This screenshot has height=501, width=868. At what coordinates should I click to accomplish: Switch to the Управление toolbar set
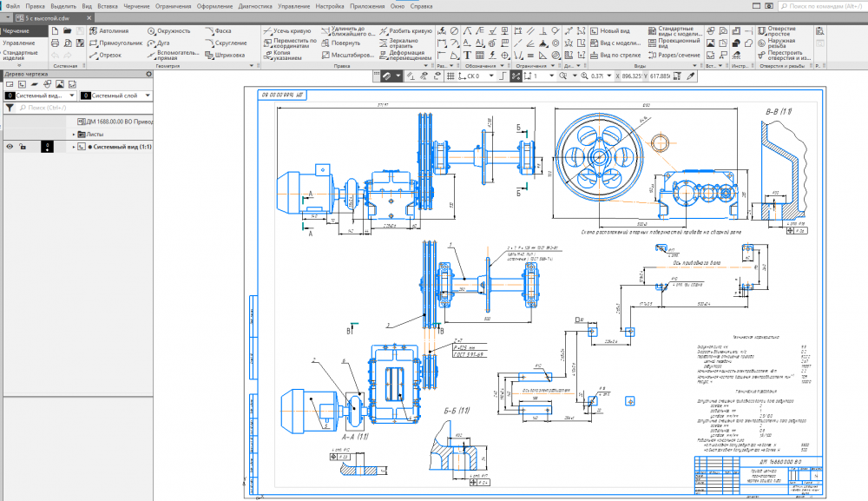point(19,43)
